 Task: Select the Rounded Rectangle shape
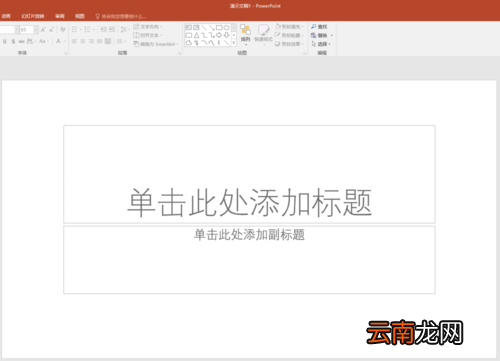tap(189, 35)
